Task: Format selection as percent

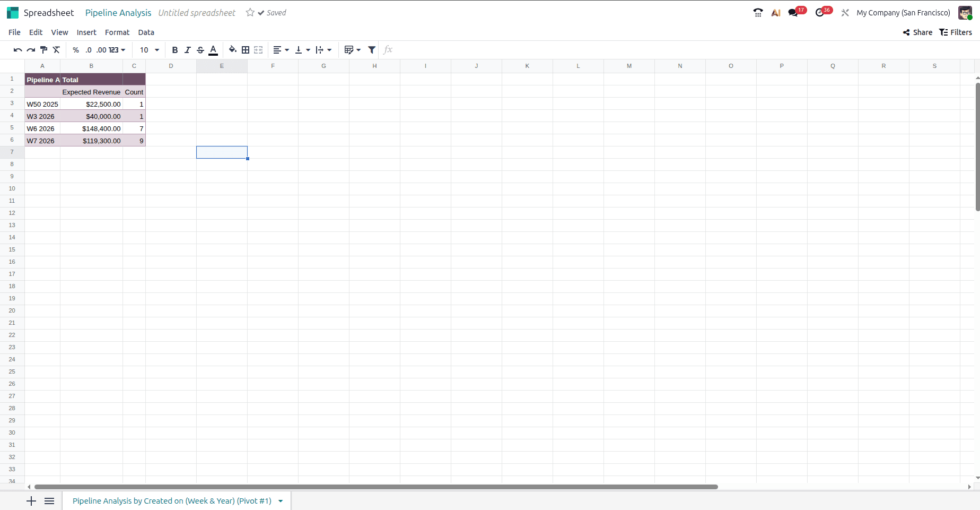Action: coord(76,50)
